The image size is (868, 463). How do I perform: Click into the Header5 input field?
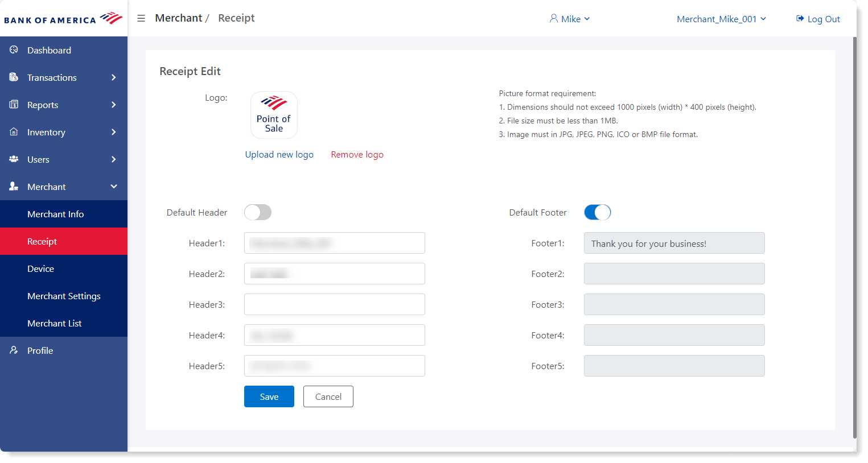335,366
